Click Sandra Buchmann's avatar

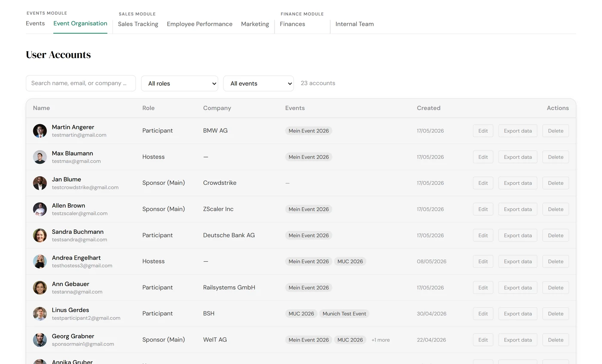pyautogui.click(x=40, y=235)
